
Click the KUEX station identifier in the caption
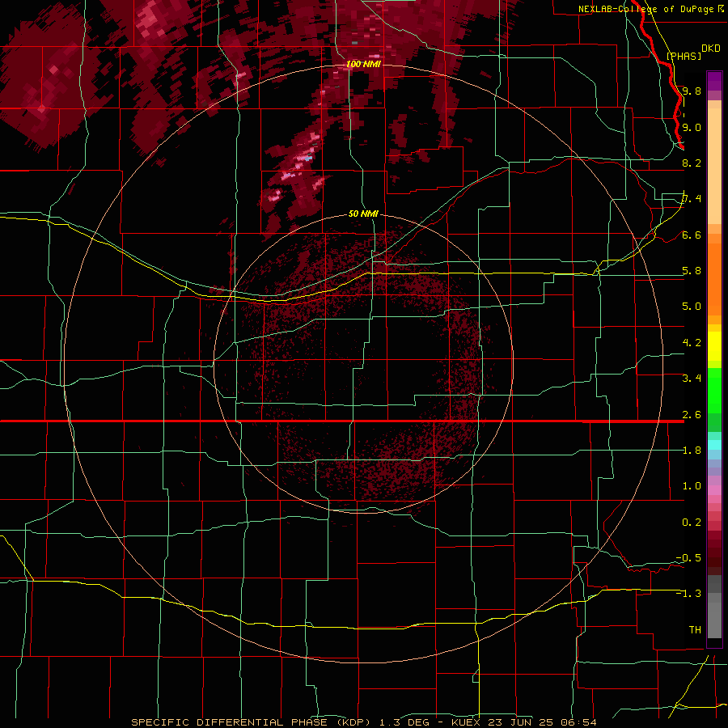466,722
